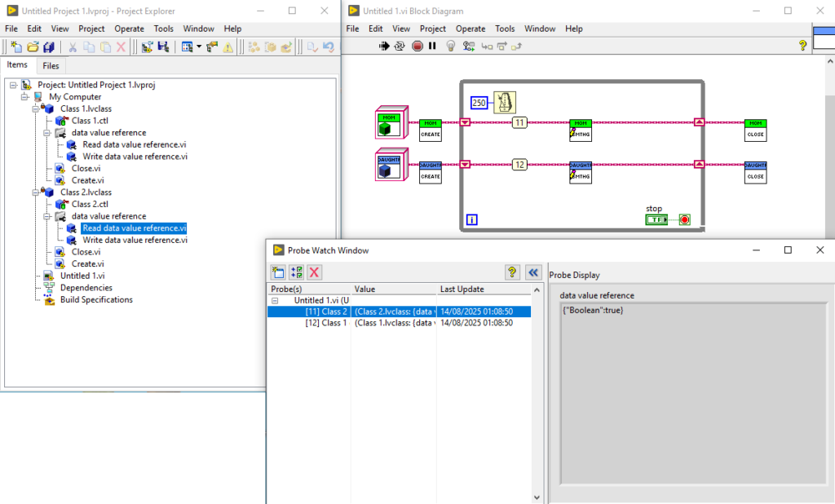Open View menu in Block Diagram window

pos(401,29)
